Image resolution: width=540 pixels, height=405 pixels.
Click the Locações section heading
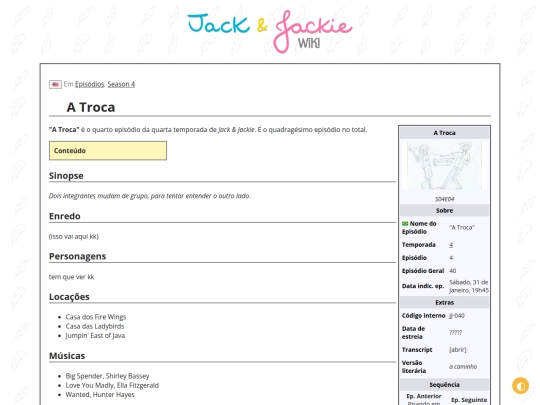(x=69, y=297)
